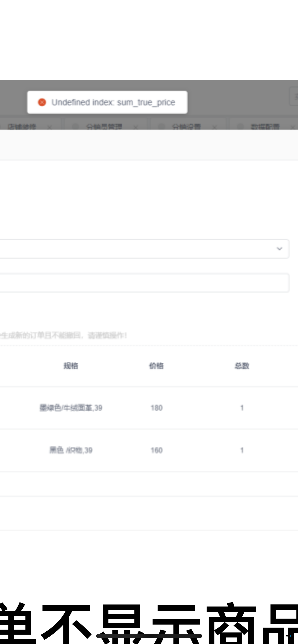Close the 分销员管理 tab
The width and height of the screenshot is (298, 644).
pos(136,127)
